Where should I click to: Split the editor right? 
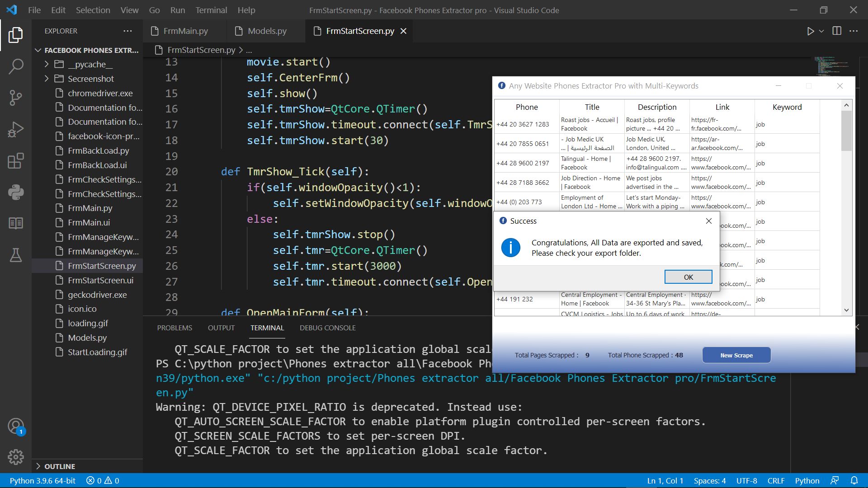pyautogui.click(x=837, y=31)
